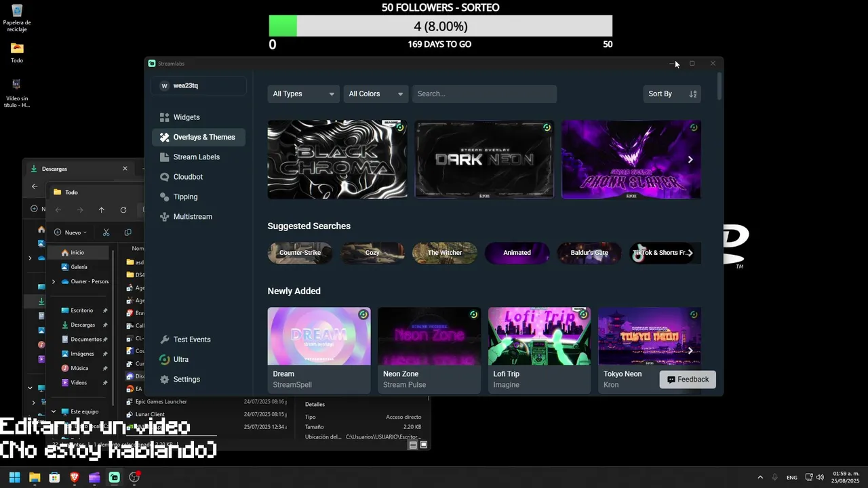Click the Streamlabs logo in title bar
The width and height of the screenshot is (868, 488).
tap(152, 64)
